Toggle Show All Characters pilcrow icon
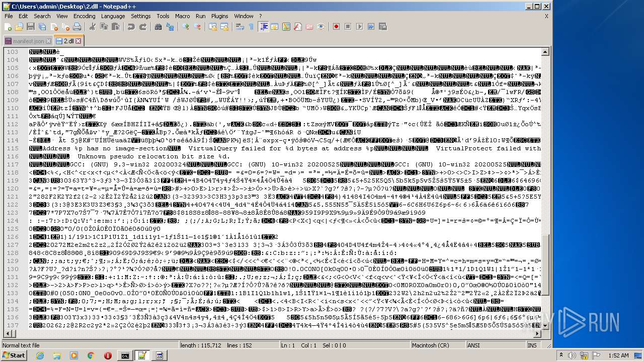The width and height of the screenshot is (644, 362). (x=251, y=27)
